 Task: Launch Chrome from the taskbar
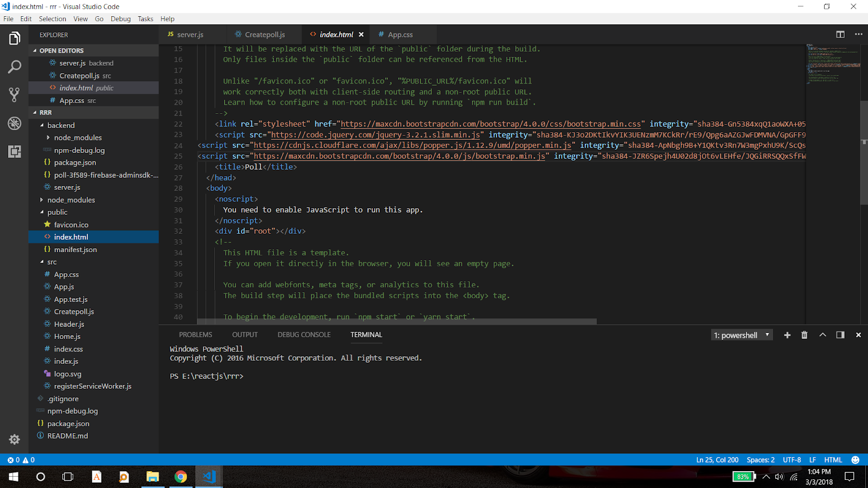[181, 477]
